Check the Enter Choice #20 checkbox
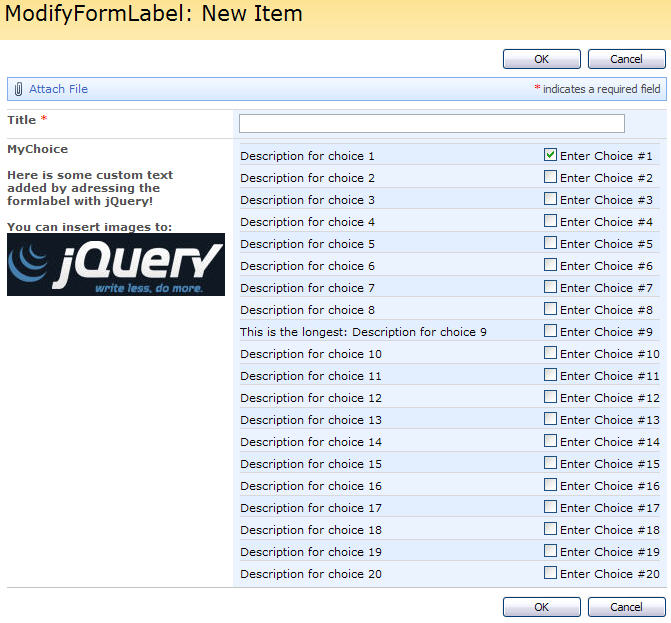Screen dimensions: 671x623 coord(550,573)
